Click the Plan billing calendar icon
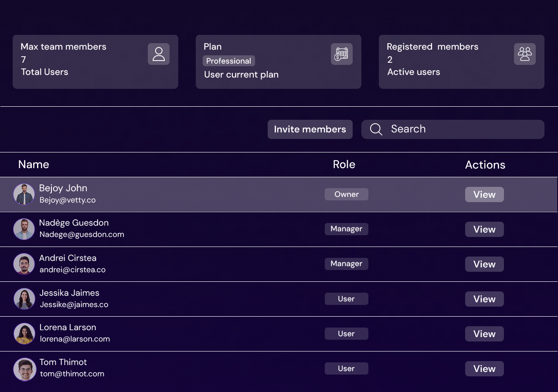This screenshot has width=558, height=392. click(x=342, y=54)
